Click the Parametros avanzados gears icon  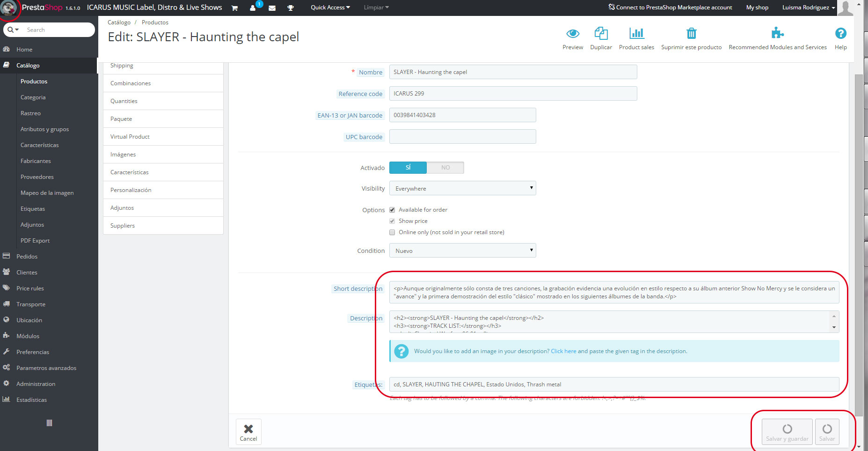(7, 368)
